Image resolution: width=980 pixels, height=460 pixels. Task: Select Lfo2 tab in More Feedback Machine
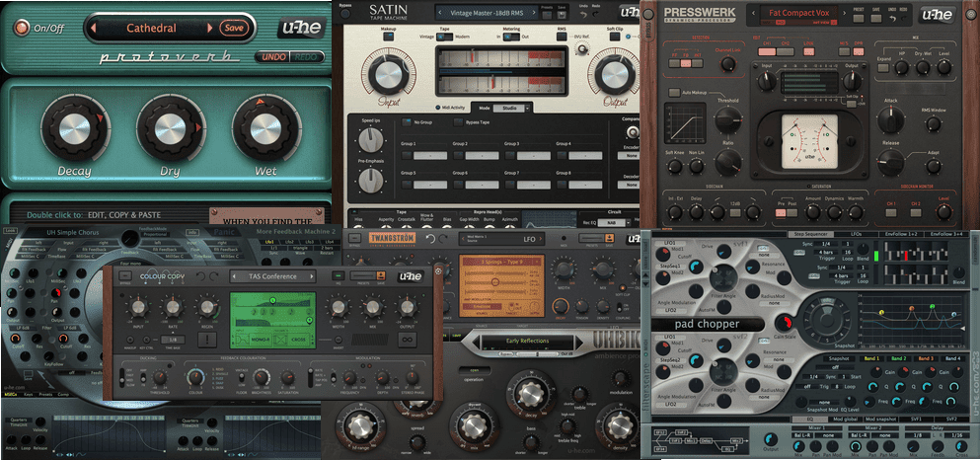[x=289, y=241]
